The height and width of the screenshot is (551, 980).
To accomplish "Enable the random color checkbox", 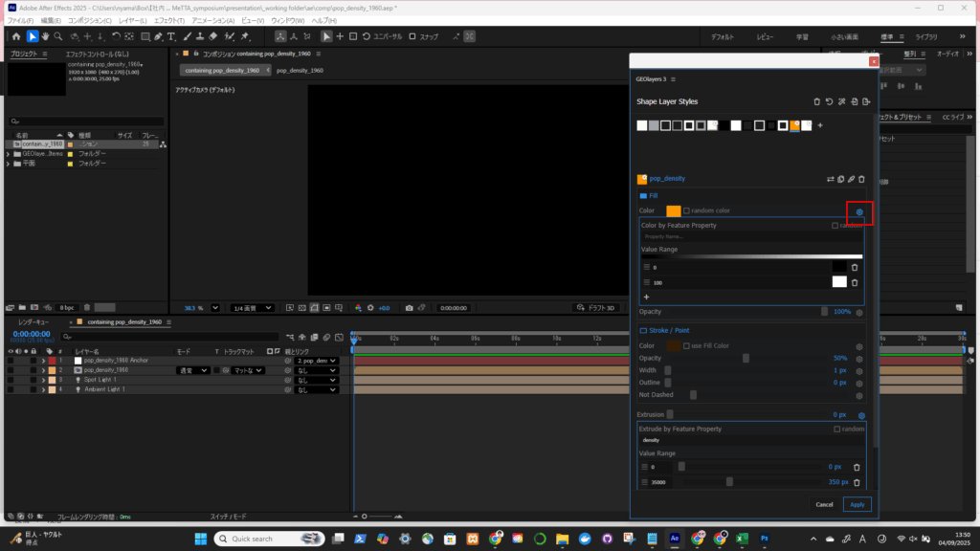I will click(687, 210).
